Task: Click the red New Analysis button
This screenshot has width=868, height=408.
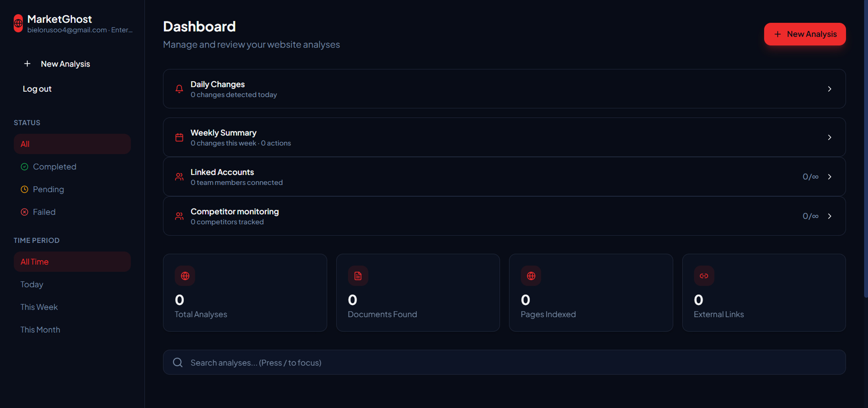Action: (805, 34)
